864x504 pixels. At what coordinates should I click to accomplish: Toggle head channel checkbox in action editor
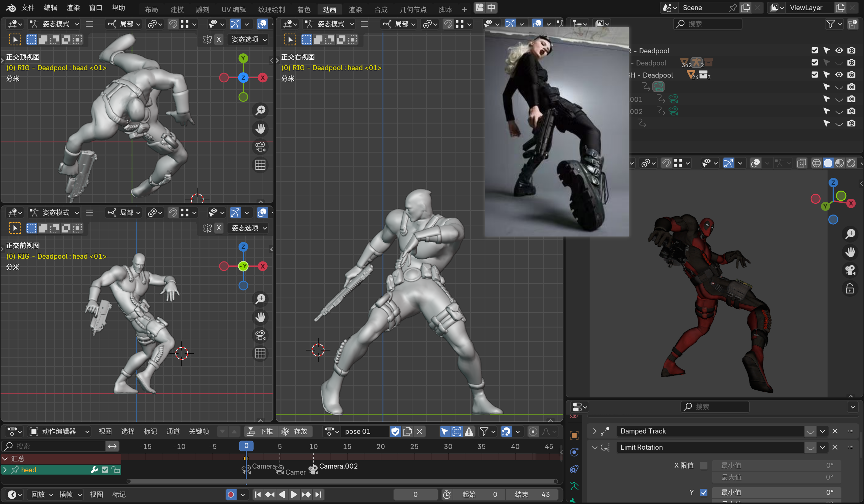[105, 470]
